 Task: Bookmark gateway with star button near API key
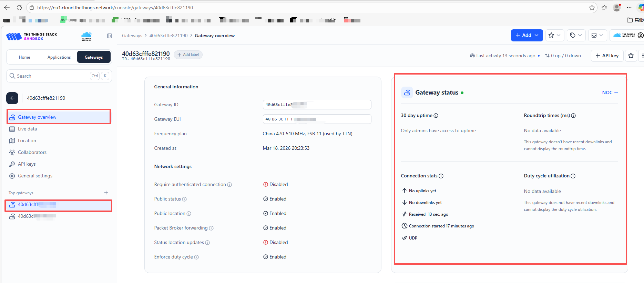point(631,56)
